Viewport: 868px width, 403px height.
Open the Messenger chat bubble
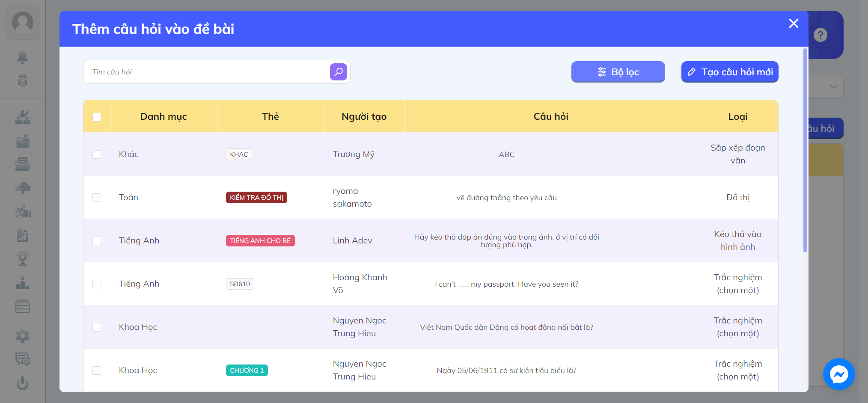tap(839, 374)
